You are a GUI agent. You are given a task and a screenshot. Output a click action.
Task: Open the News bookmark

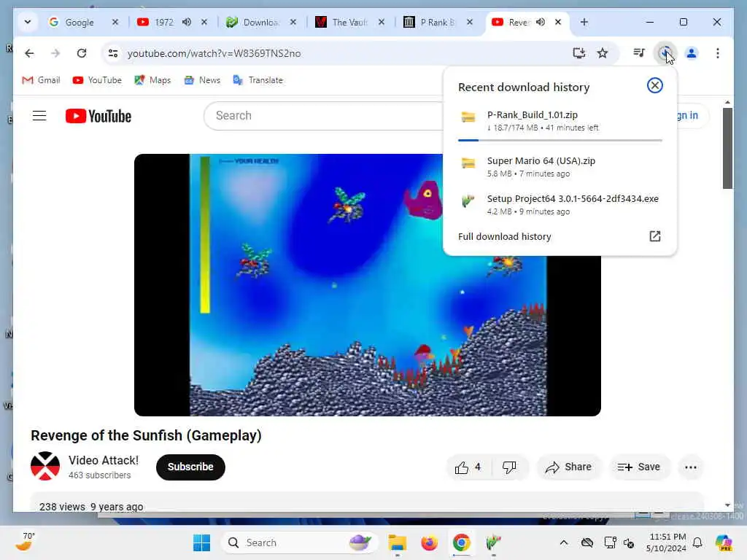[x=203, y=80]
